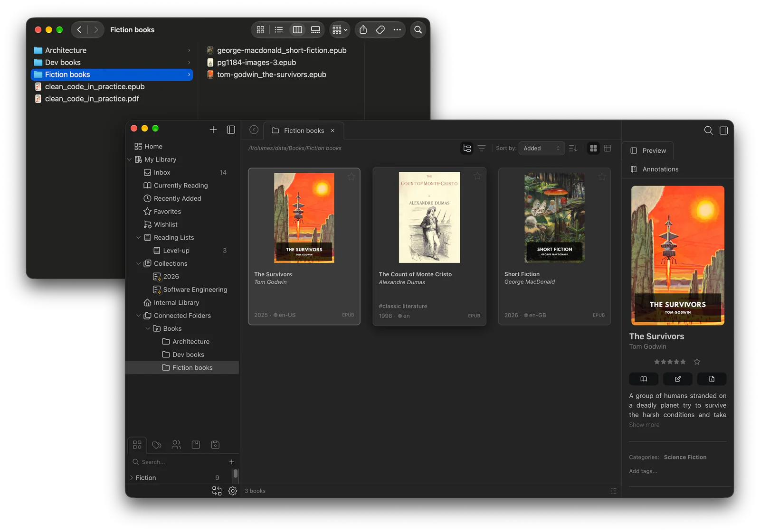
Task: Click Show more under the book description
Action: (x=644, y=425)
